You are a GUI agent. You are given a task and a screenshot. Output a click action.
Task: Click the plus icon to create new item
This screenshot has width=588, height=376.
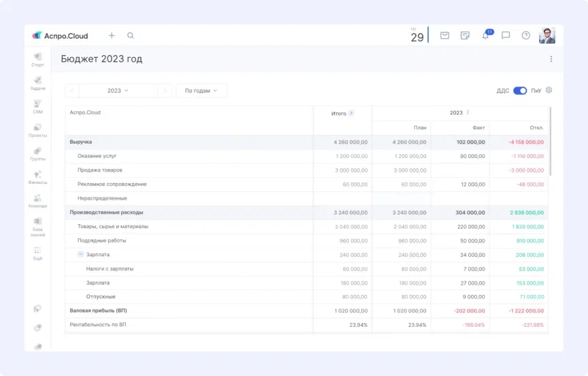pos(112,35)
